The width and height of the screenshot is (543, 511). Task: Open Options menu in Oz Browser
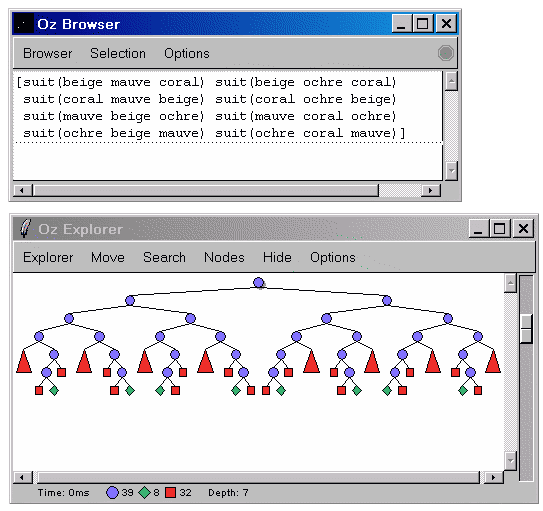click(187, 53)
